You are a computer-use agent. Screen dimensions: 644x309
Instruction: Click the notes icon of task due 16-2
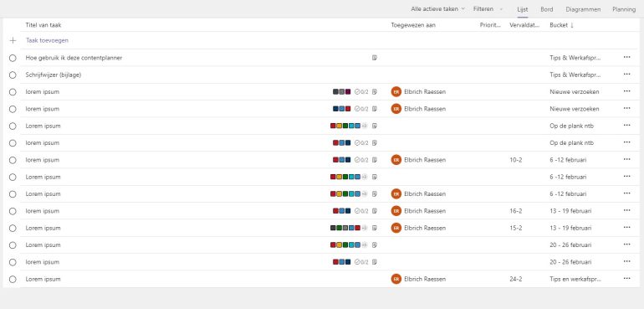click(374, 211)
